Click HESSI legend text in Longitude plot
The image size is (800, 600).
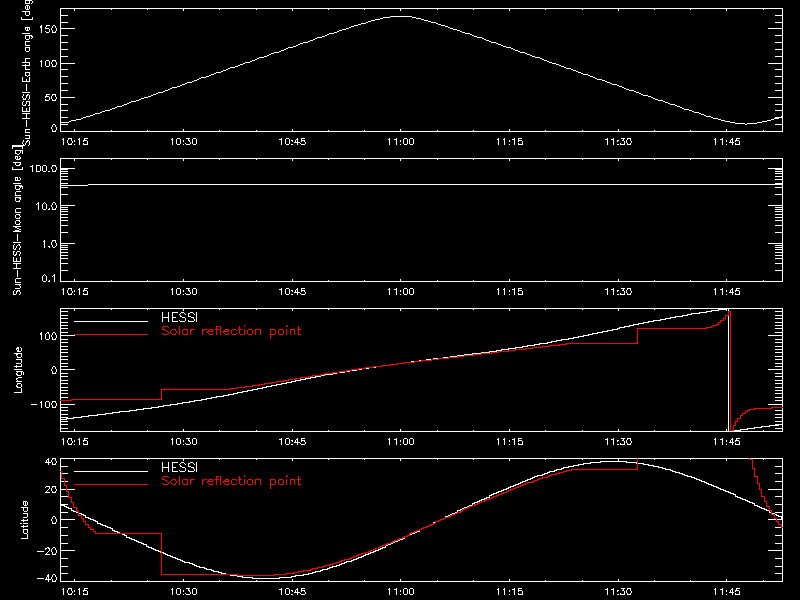[x=179, y=317]
